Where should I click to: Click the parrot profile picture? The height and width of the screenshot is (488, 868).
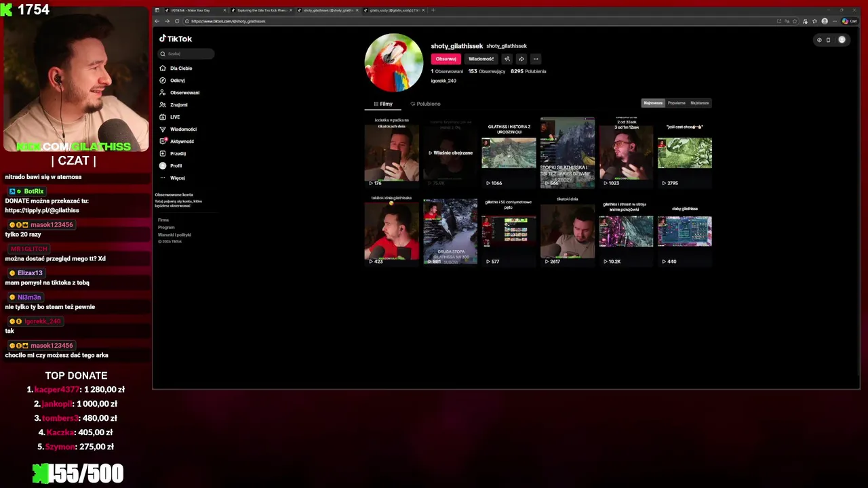[x=394, y=62]
